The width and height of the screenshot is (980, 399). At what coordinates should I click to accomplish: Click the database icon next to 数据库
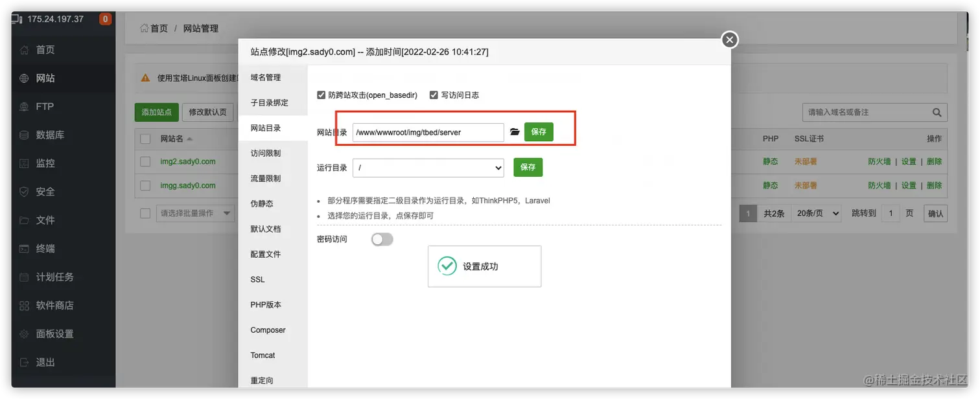coord(25,135)
